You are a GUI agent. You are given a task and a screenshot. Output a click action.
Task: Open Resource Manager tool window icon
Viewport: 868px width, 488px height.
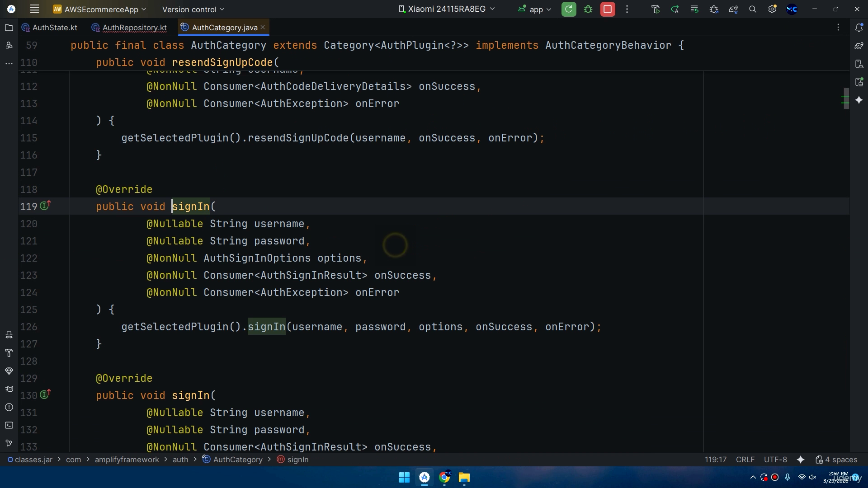(9, 45)
